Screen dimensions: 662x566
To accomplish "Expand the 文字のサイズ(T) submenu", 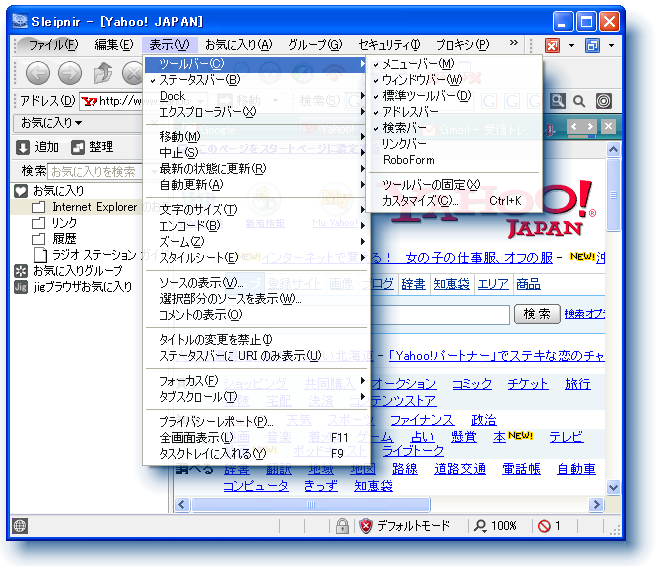I will 256,209.
